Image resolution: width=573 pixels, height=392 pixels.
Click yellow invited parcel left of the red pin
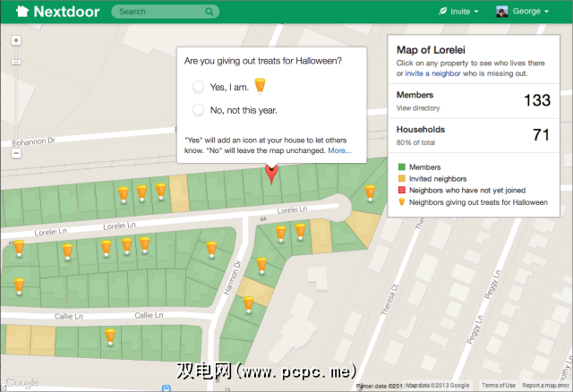[x=179, y=193]
